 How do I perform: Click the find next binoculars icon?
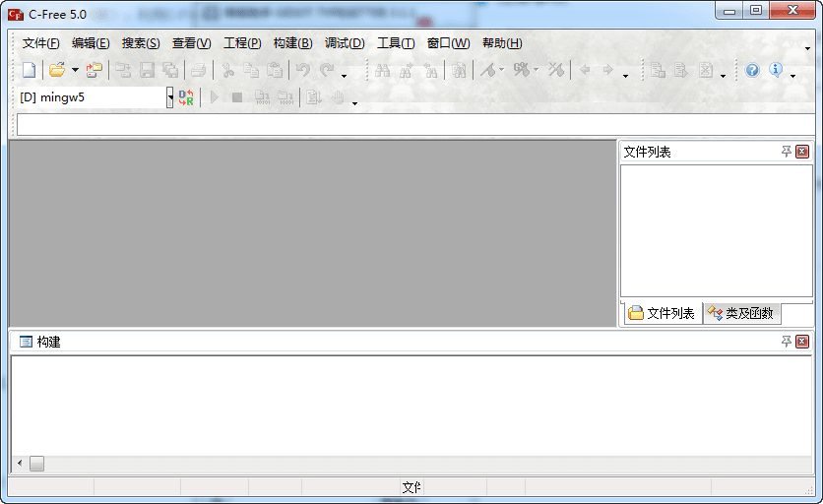click(407, 70)
